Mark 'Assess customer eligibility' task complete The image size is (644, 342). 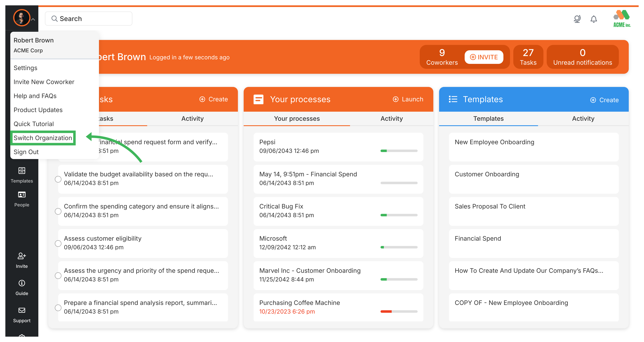pos(58,243)
